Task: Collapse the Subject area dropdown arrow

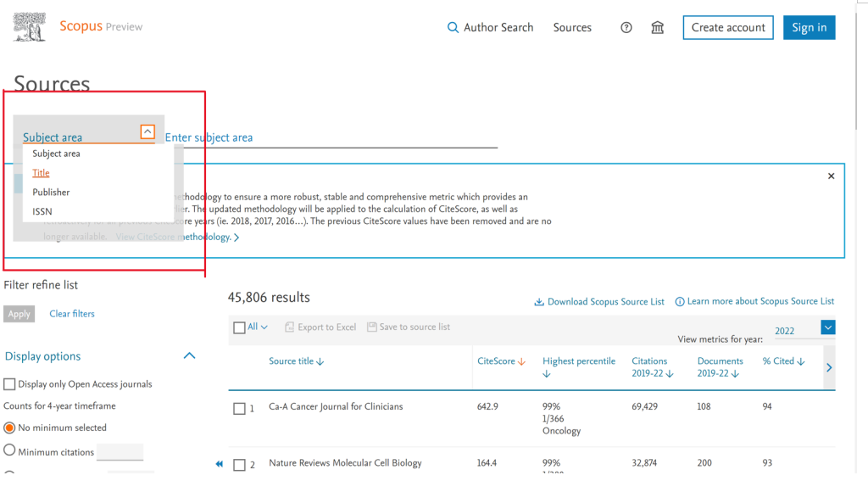Action: (147, 131)
